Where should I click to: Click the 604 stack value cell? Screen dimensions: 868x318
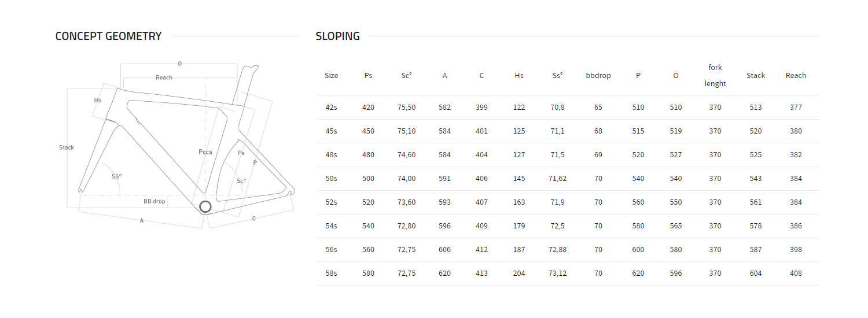[755, 273]
